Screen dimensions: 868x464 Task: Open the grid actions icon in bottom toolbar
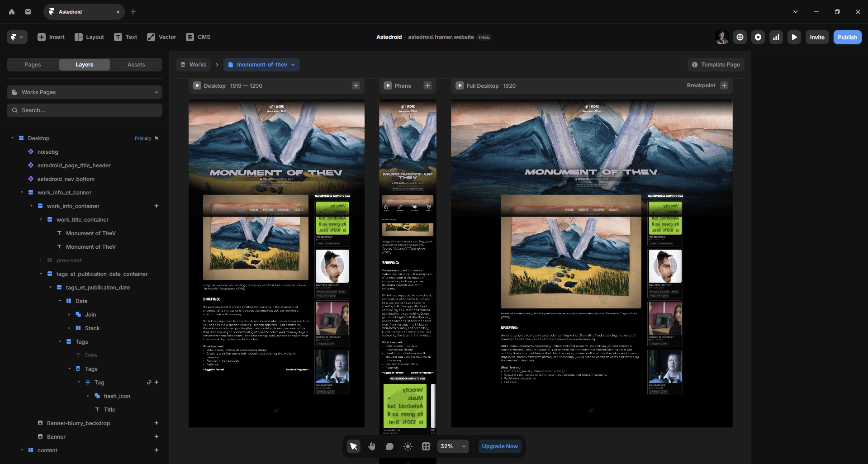click(426, 446)
